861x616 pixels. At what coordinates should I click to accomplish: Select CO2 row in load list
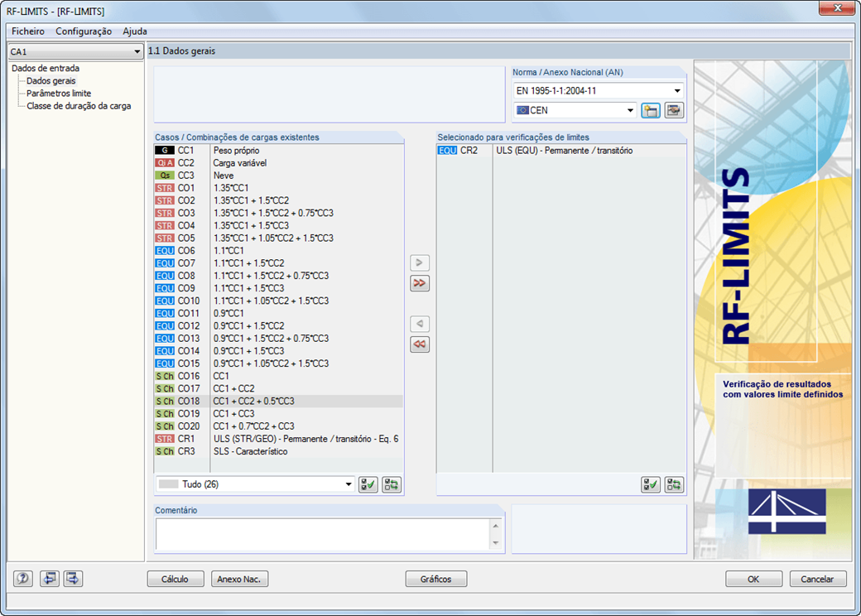coord(278,200)
